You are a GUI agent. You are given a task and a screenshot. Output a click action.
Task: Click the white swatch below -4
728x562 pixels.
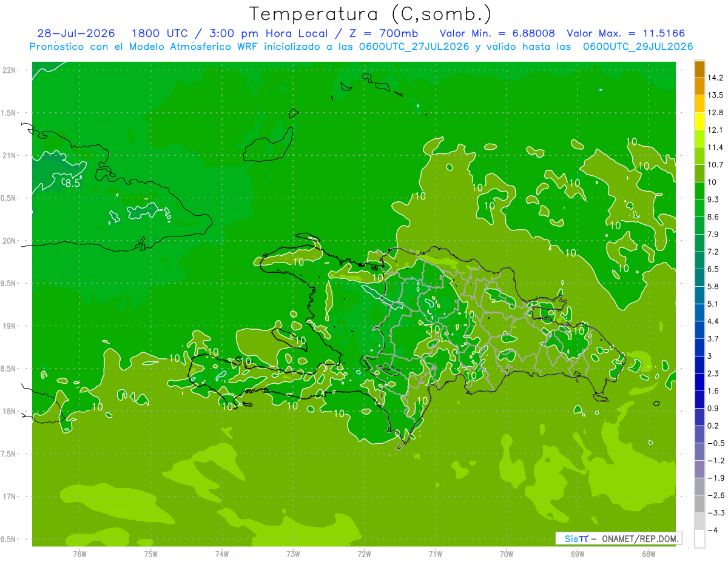click(699, 539)
